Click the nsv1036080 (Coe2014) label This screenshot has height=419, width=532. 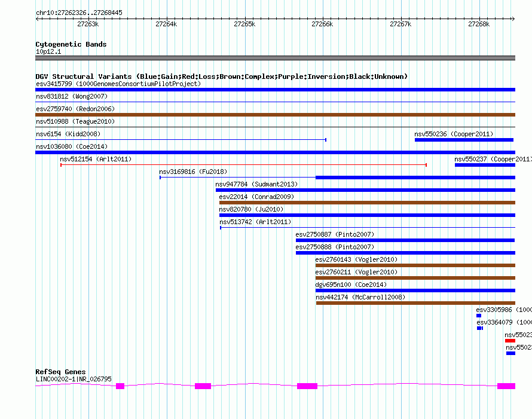click(x=72, y=146)
